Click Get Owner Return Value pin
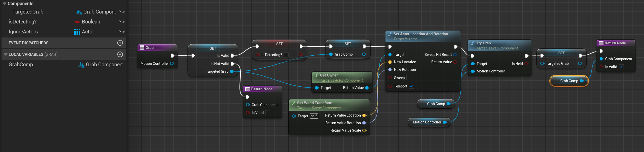The height and width of the screenshot is (152, 644). (367, 88)
